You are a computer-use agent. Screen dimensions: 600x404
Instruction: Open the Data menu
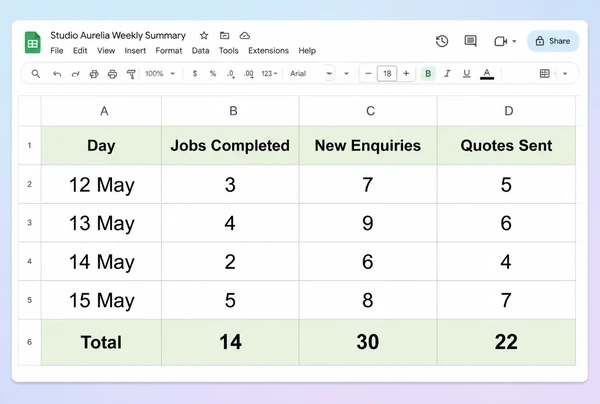[201, 50]
